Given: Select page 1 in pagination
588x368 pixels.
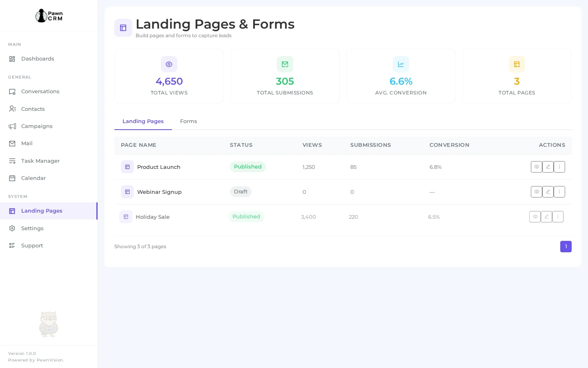Looking at the screenshot, I should [x=566, y=247].
